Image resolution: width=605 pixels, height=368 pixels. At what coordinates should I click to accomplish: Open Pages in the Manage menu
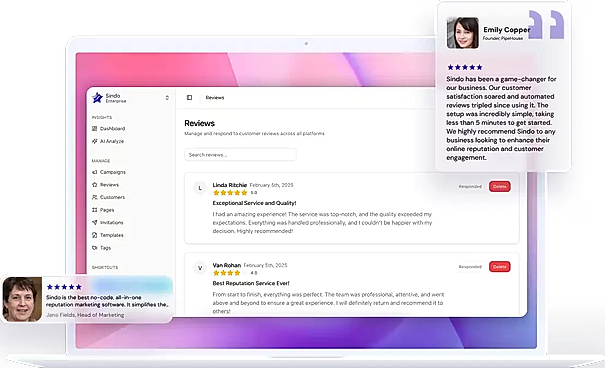103,210
